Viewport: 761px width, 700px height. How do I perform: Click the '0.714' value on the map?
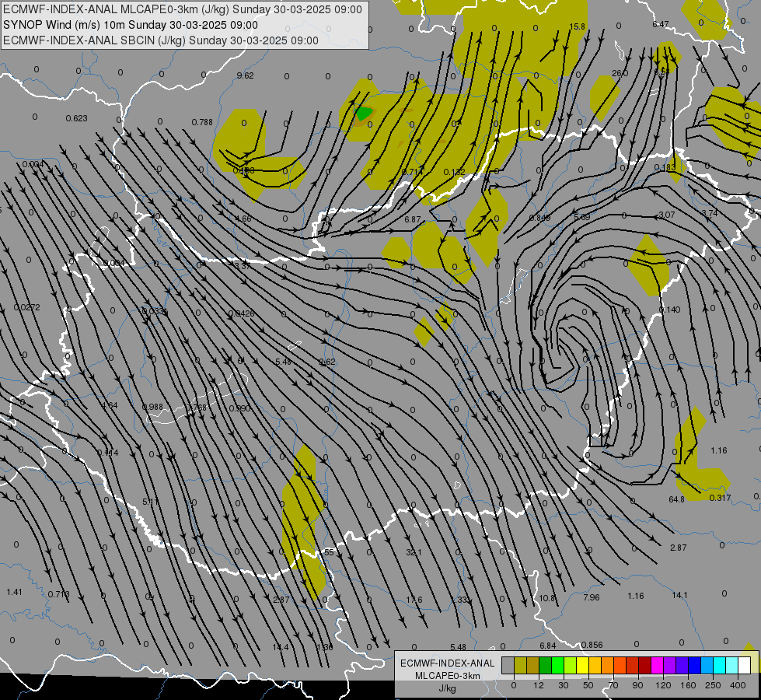(x=413, y=172)
